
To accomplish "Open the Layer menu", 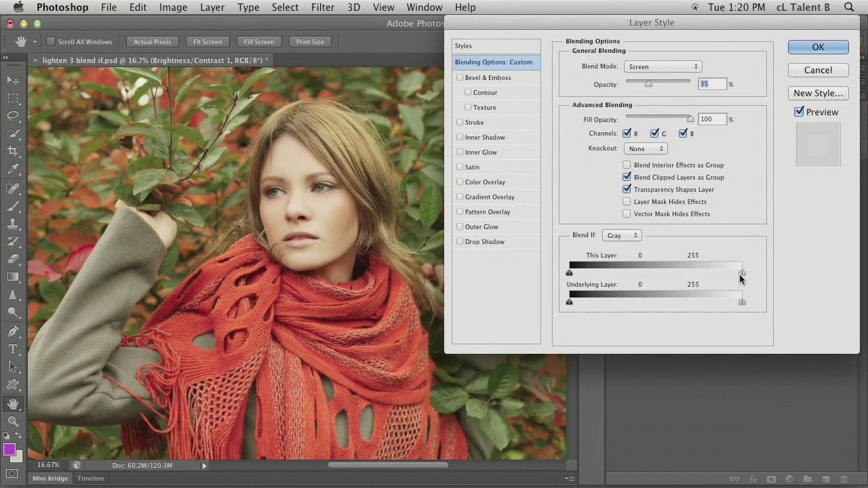I will (212, 7).
